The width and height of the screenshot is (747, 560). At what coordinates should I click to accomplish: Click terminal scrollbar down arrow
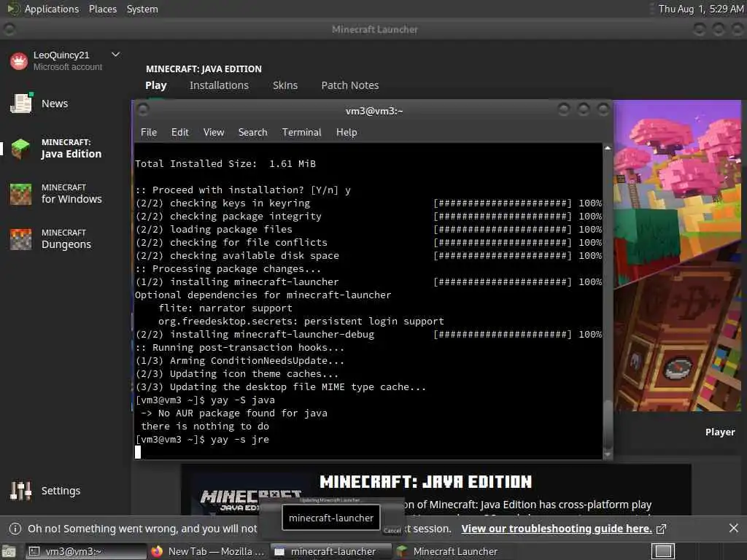coord(608,455)
